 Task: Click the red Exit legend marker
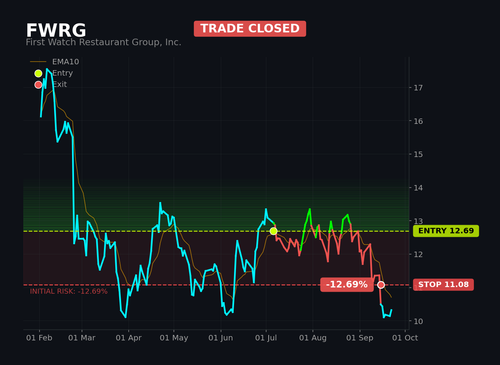(38, 85)
